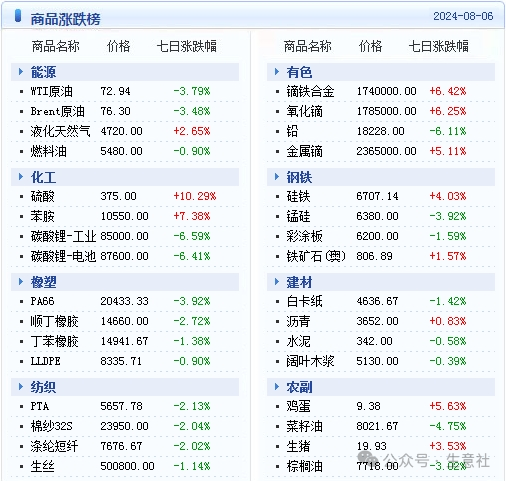
Task: Select the 碳酸锂-电池 commodity name
Action: pyautogui.click(x=63, y=256)
